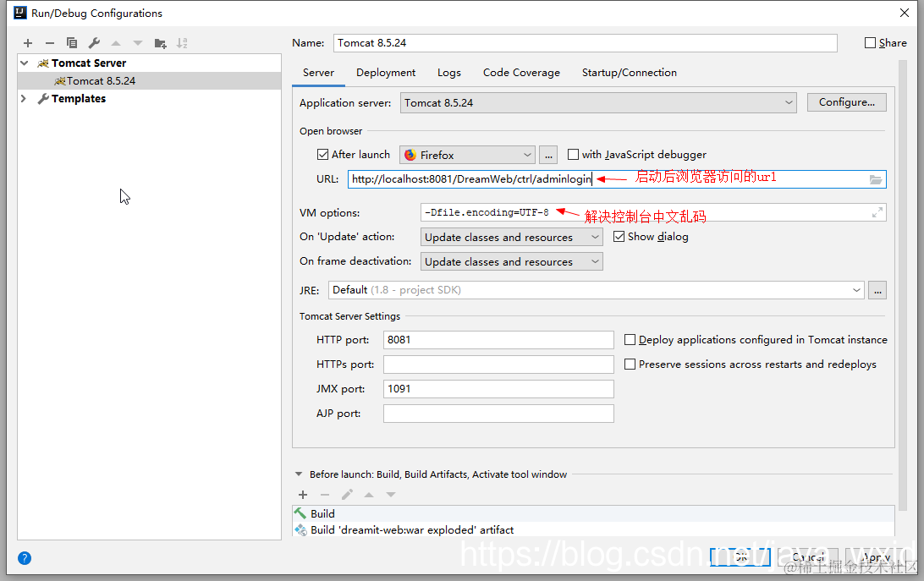
Task: Uncheck the After launch checkbox
Action: [x=322, y=155]
